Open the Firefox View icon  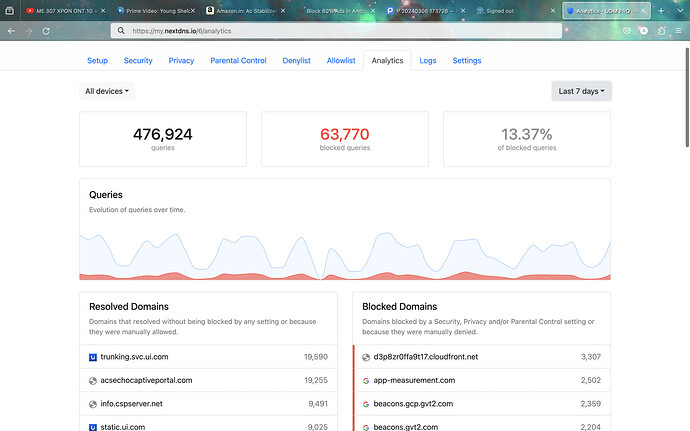(x=9, y=11)
